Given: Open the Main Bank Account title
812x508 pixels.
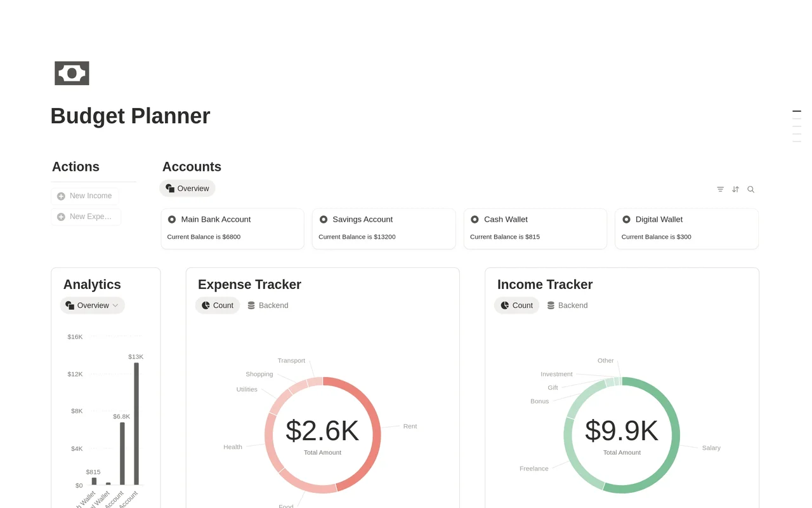Looking at the screenshot, I should click(x=216, y=219).
